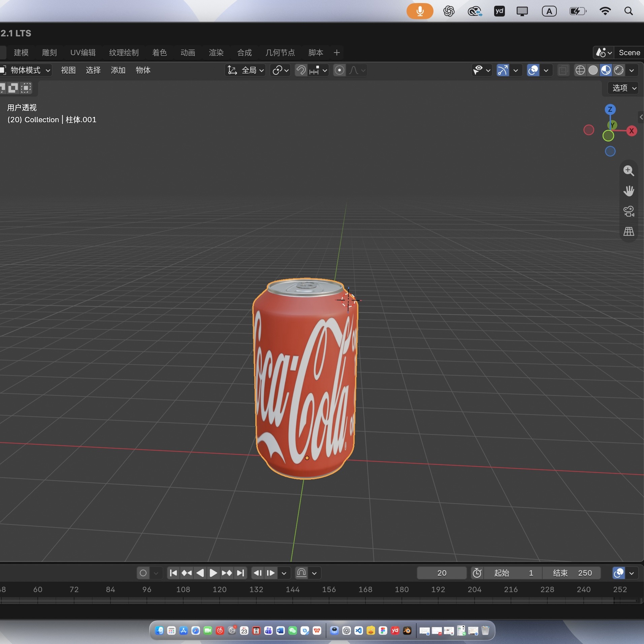Image resolution: width=644 pixels, height=644 pixels.
Task: Open 物体模式 mode dropdown
Action: point(26,70)
